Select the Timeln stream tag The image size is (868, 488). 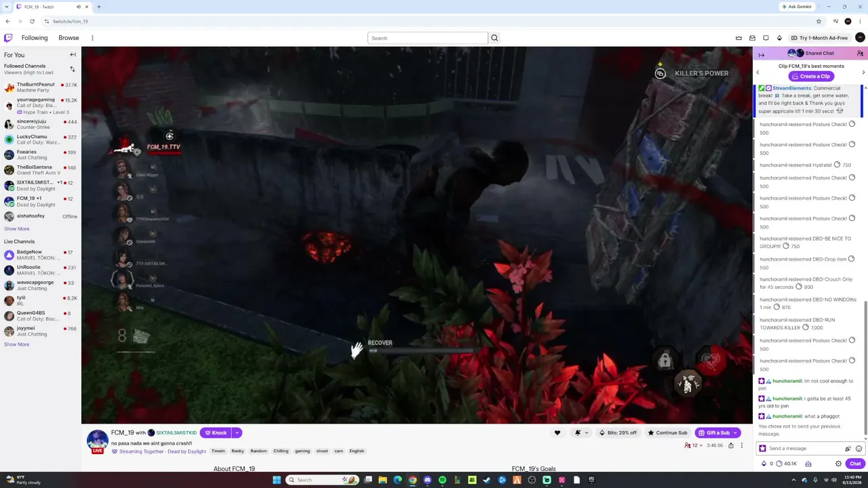point(218,451)
